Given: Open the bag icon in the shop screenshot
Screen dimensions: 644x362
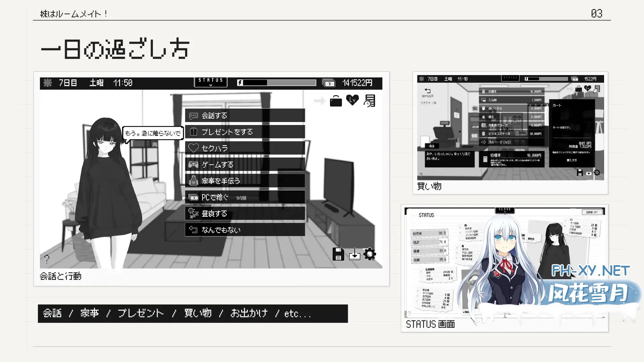Looking at the screenshot, I should pos(579,89).
